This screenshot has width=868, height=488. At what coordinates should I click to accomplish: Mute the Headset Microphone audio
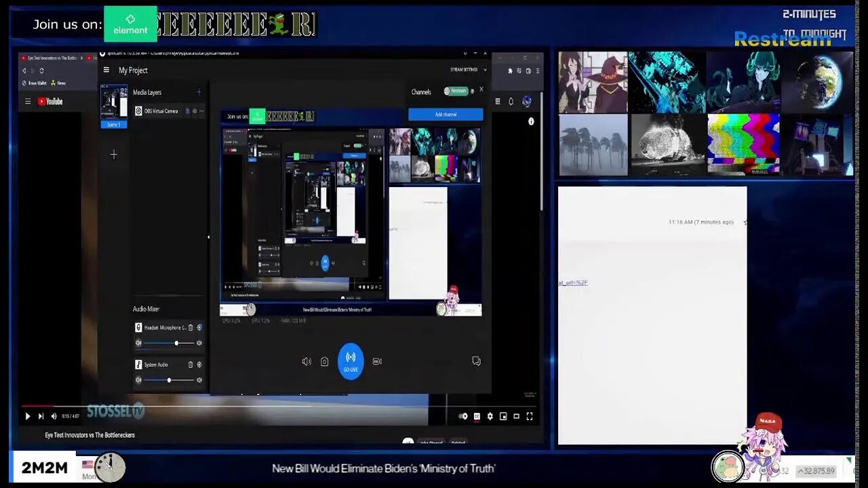pyautogui.click(x=138, y=343)
